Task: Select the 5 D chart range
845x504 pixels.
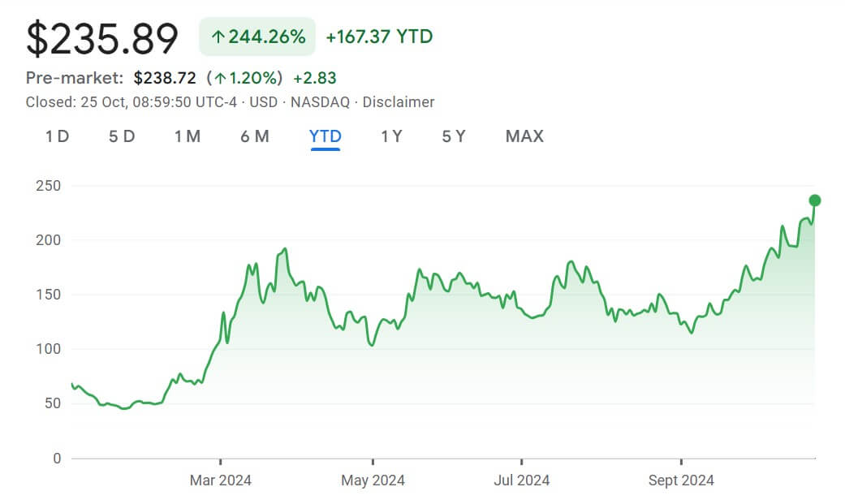Action: coord(122,136)
